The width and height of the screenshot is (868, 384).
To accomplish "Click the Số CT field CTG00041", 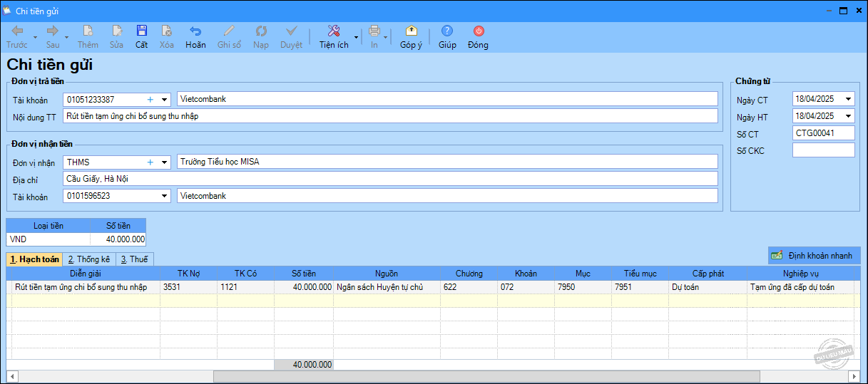I will pos(823,133).
